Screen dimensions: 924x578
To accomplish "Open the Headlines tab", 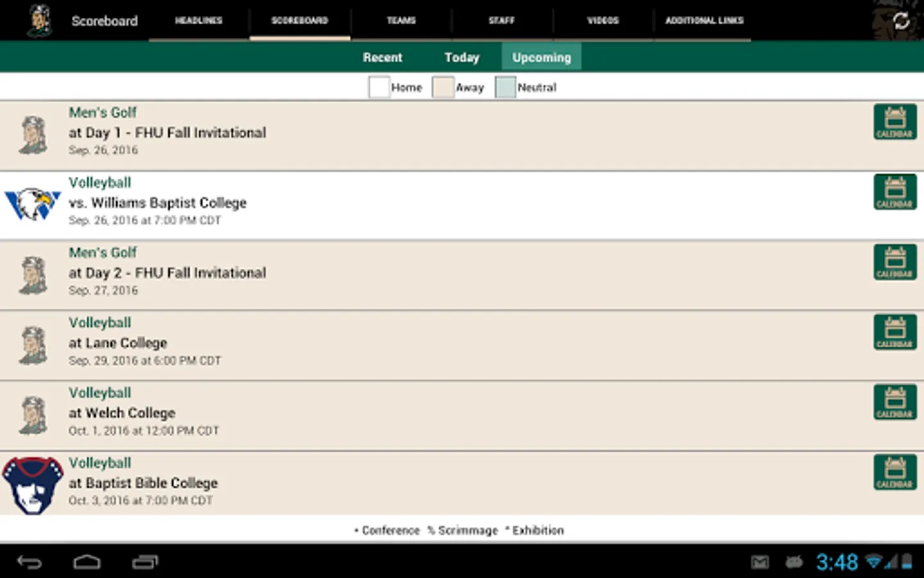I will click(199, 21).
